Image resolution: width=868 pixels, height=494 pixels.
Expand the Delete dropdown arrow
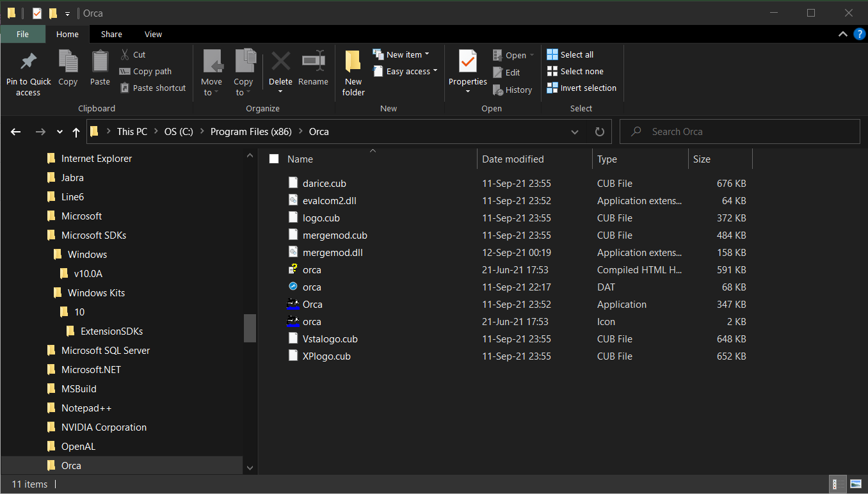pyautogui.click(x=280, y=92)
